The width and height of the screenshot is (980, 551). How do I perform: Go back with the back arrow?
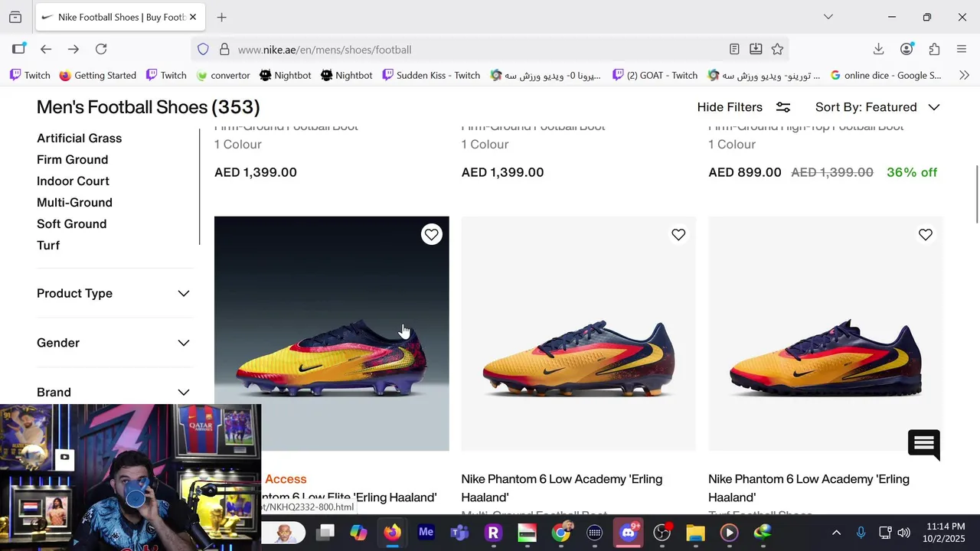pyautogui.click(x=46, y=49)
